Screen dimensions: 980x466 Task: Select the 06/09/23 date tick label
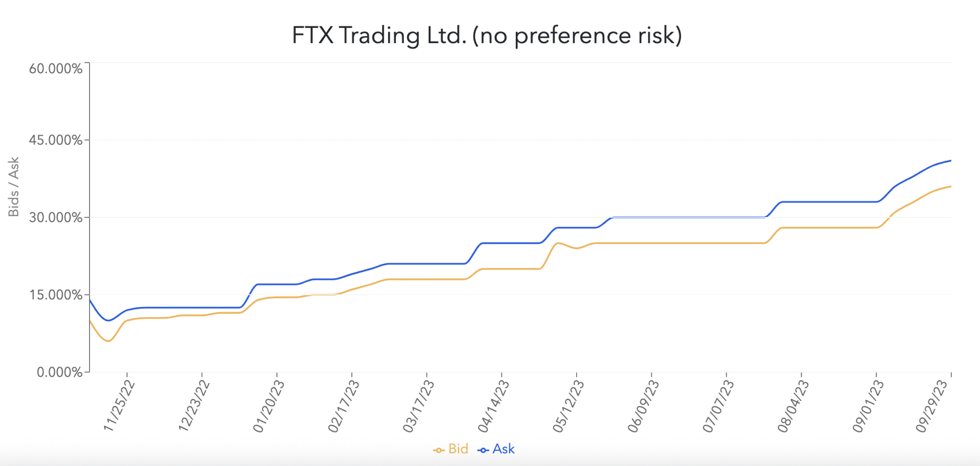(x=643, y=406)
